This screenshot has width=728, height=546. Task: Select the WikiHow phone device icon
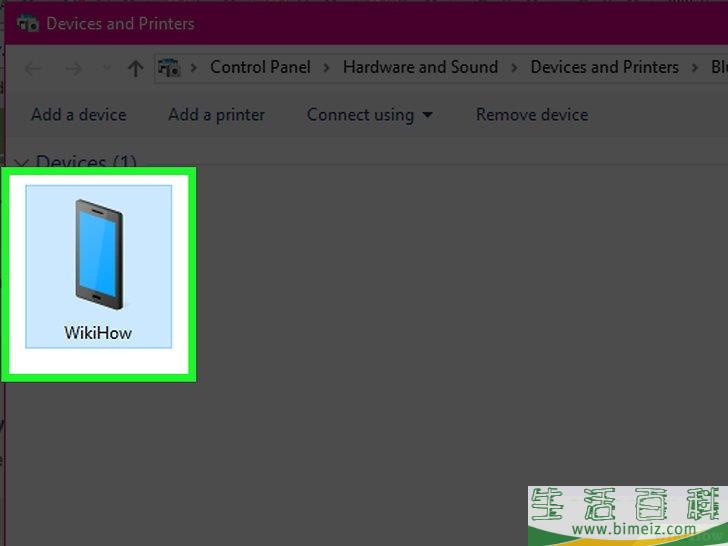pos(99,255)
